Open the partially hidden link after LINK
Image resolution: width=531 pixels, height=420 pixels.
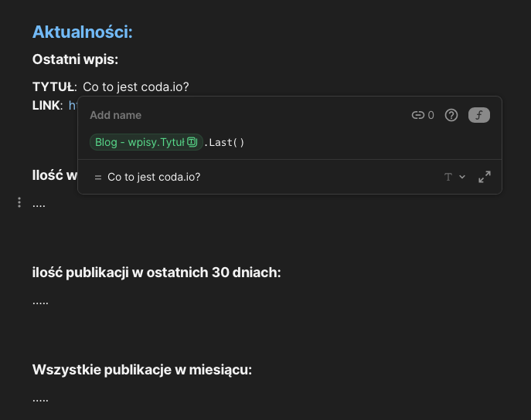73,105
